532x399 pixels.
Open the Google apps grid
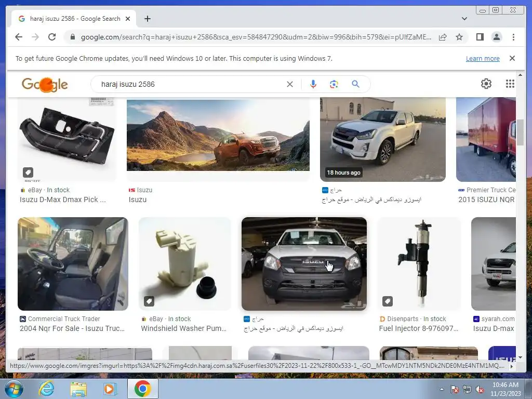click(x=510, y=84)
